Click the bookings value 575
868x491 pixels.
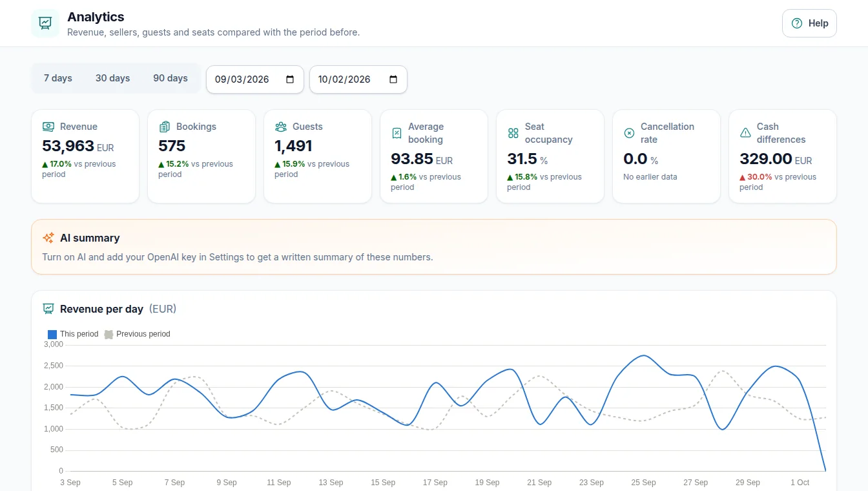click(172, 146)
